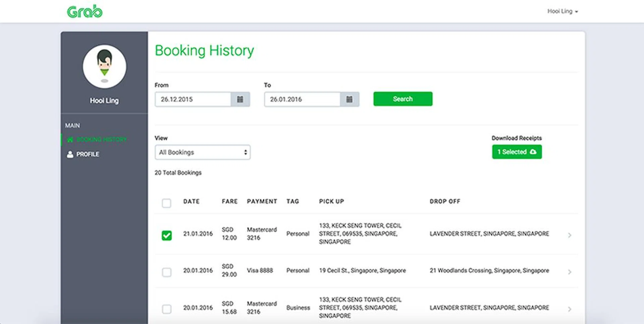Click the Booking History home icon
The height and width of the screenshot is (324, 644).
70,139
